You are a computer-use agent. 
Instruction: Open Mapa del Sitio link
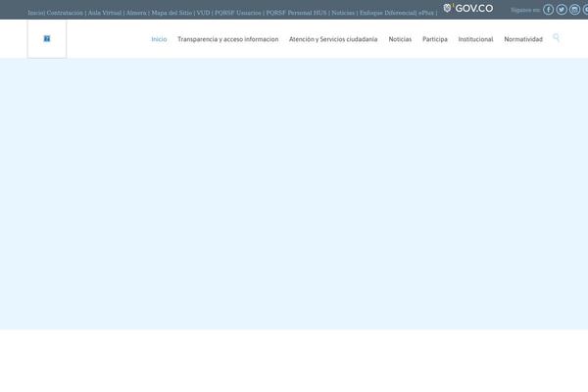coord(171,13)
